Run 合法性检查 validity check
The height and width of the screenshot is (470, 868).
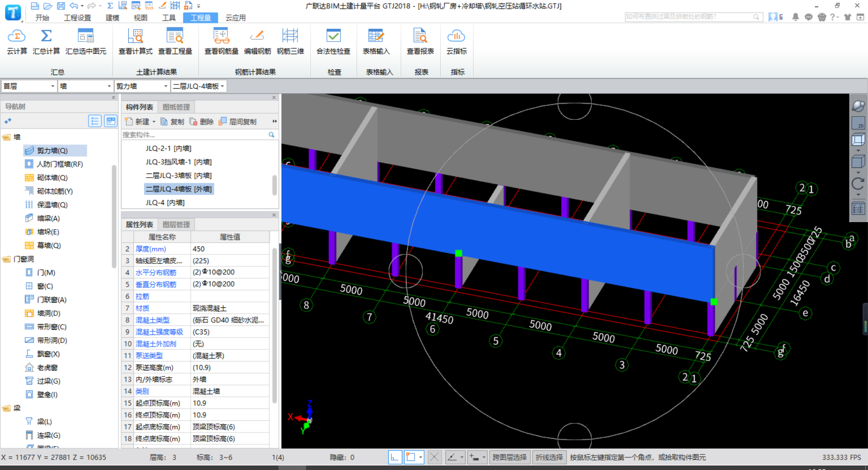pyautogui.click(x=333, y=42)
